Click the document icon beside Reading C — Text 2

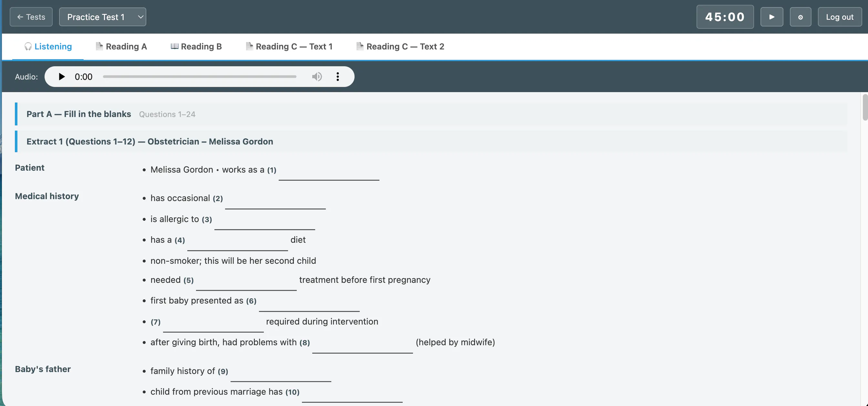point(360,47)
